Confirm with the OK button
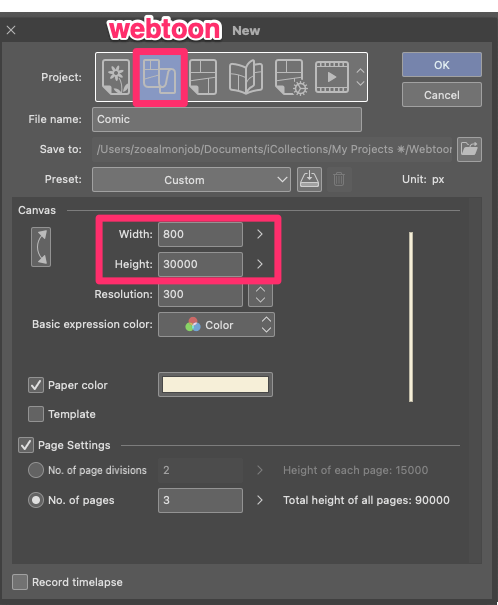Image resolution: width=498 pixels, height=605 pixels. point(442,65)
